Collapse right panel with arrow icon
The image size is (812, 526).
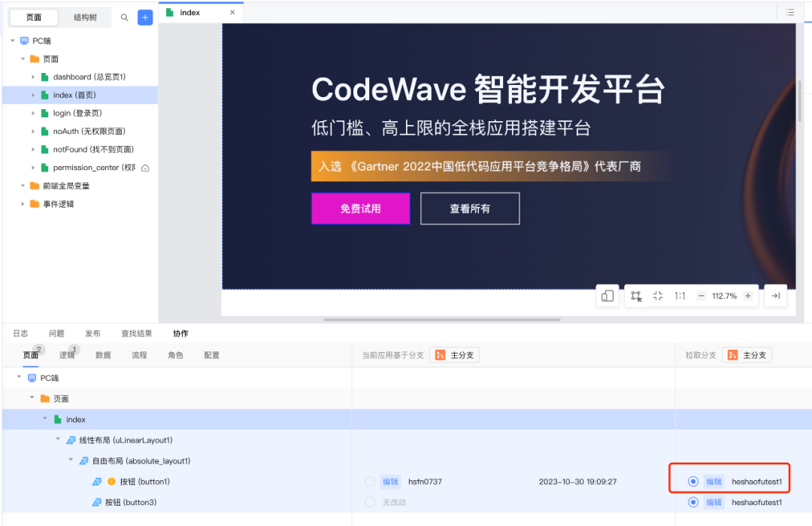(x=776, y=296)
